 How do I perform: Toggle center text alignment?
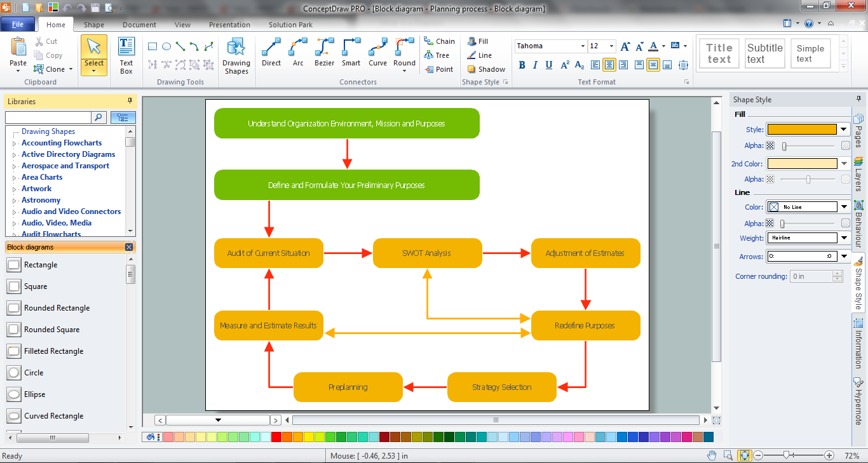point(609,65)
